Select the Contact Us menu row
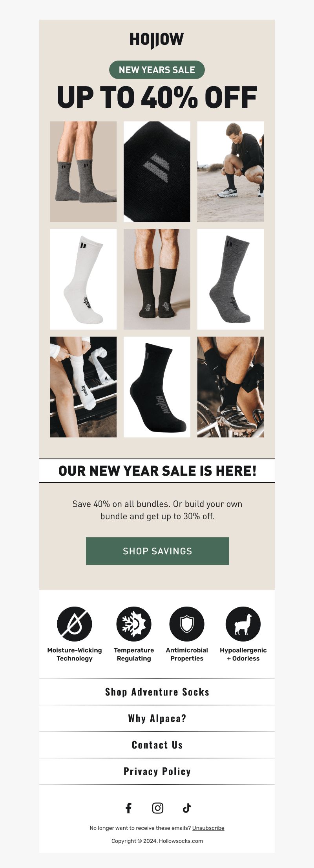The image size is (314, 868). [157, 745]
